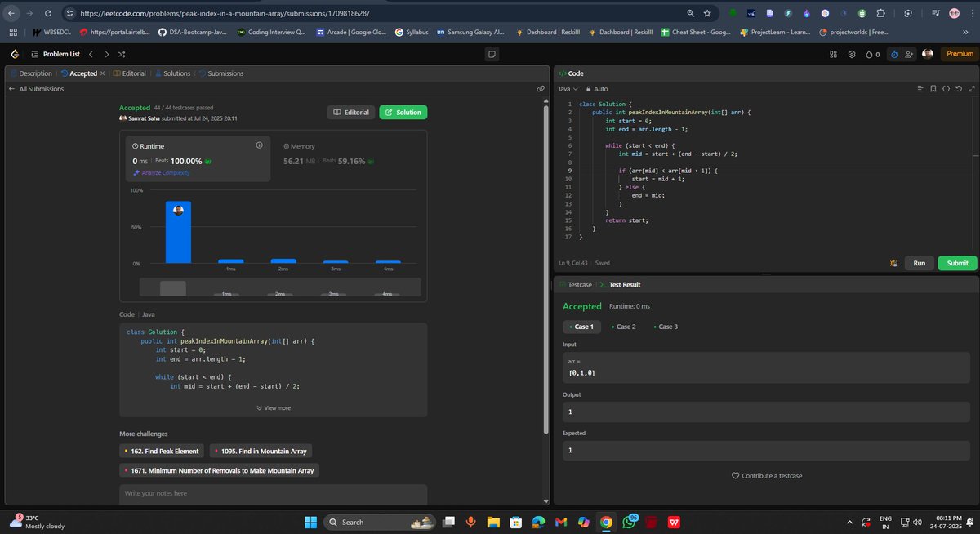Open the debugger icon beside Run
Viewport: 980px width, 534px height.
893,263
